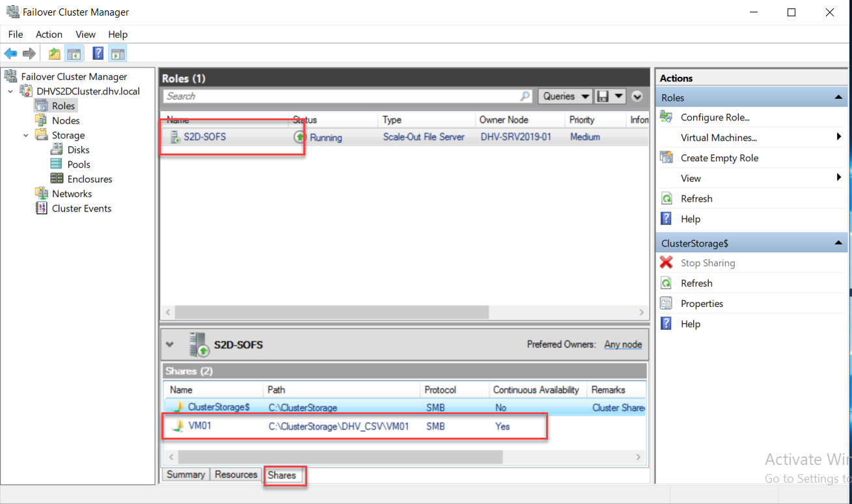
Task: Click Refresh under the Roles actions
Action: point(696,198)
